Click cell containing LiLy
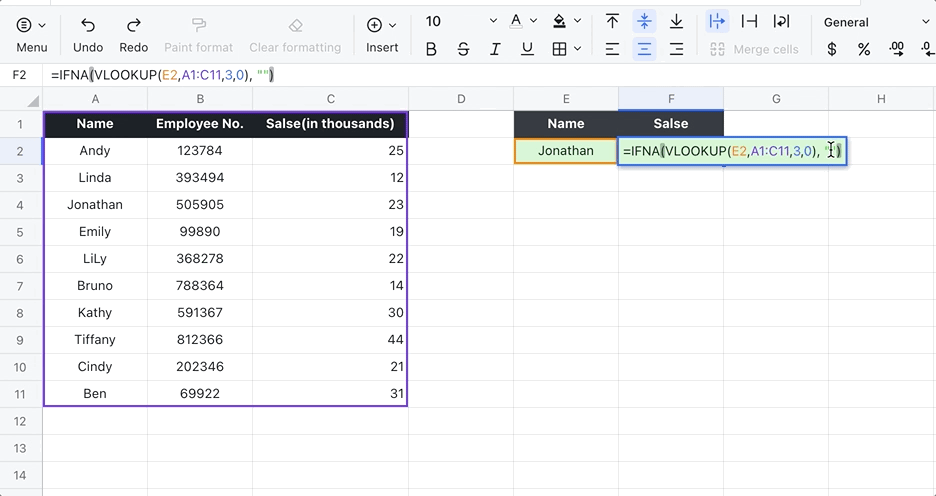This screenshot has height=496, width=936. (95, 258)
